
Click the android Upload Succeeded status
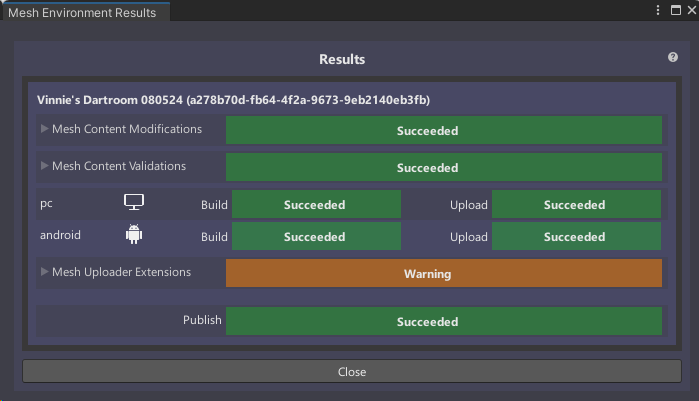tap(576, 236)
